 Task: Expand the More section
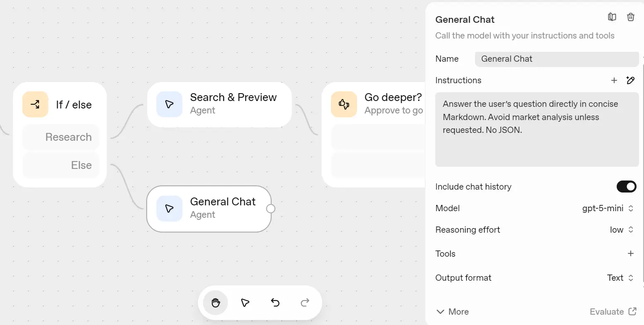pyautogui.click(x=453, y=312)
